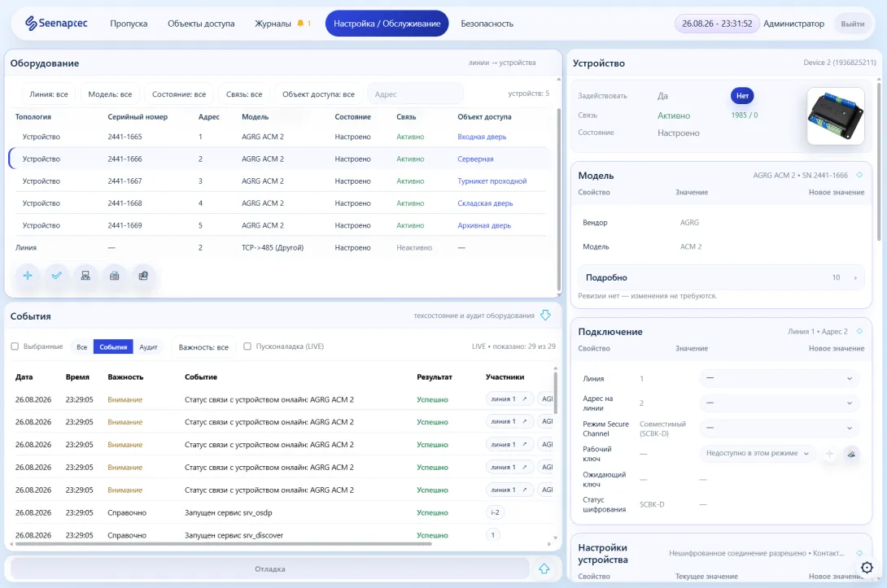Screen dimensions: 887x588
Task: Switch events filter to Аудит
Action: pyautogui.click(x=148, y=346)
